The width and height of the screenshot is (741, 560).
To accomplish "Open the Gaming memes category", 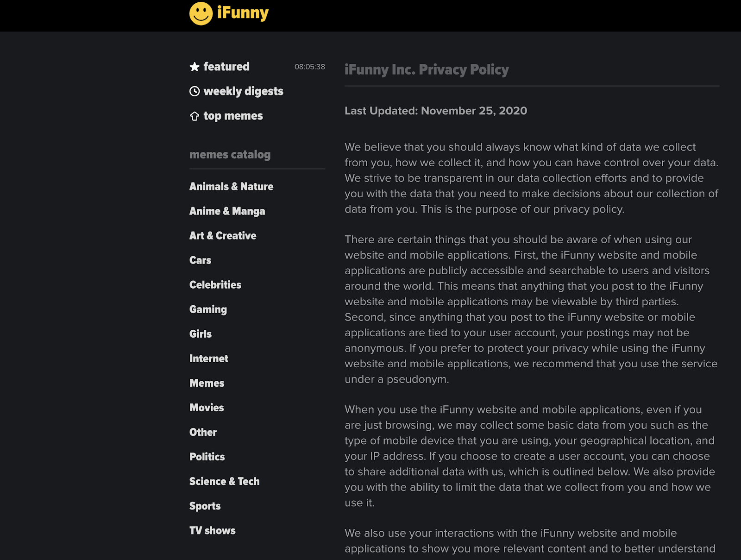I will 208,309.
